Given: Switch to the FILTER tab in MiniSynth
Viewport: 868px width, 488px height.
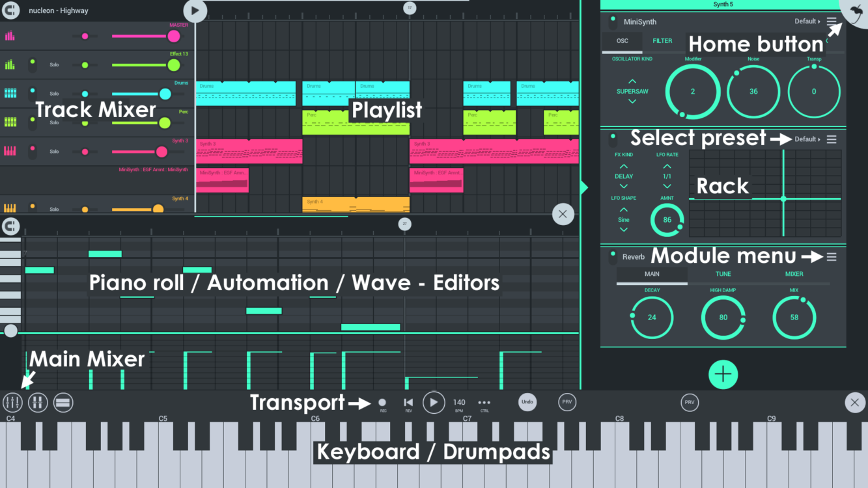Looking at the screenshot, I should (662, 40).
